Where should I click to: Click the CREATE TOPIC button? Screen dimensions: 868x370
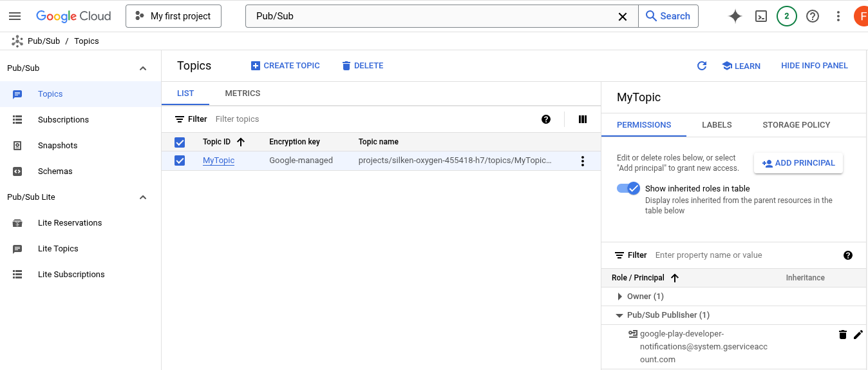(x=285, y=66)
